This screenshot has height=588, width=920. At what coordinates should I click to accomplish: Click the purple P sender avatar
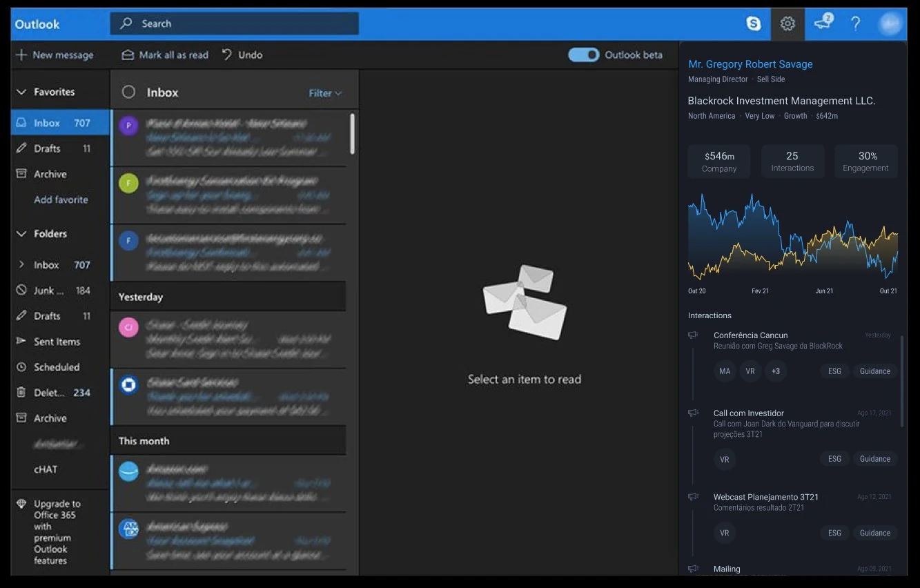128,125
